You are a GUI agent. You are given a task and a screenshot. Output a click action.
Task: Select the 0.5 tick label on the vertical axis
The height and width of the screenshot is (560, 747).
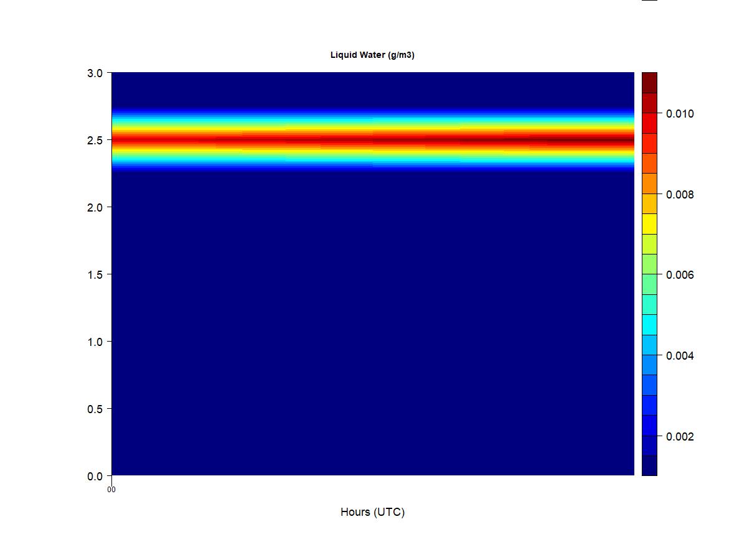click(x=95, y=409)
